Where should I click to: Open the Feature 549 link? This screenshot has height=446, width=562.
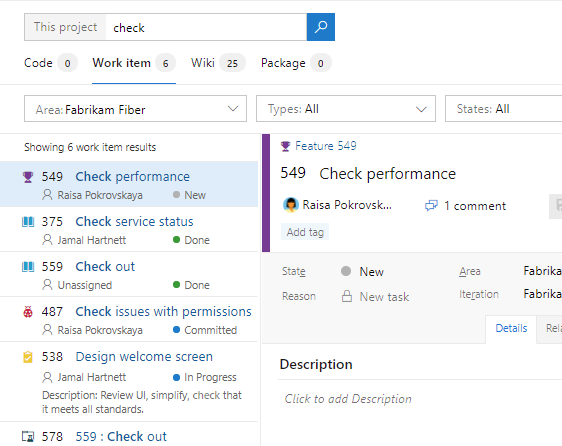tap(326, 146)
